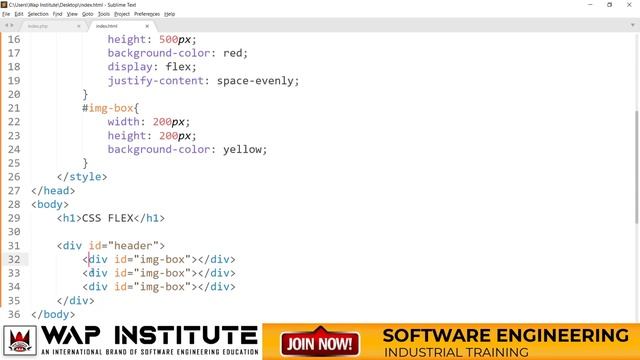
Task: Click 'space-evenly' value on line 19
Action: point(255,81)
